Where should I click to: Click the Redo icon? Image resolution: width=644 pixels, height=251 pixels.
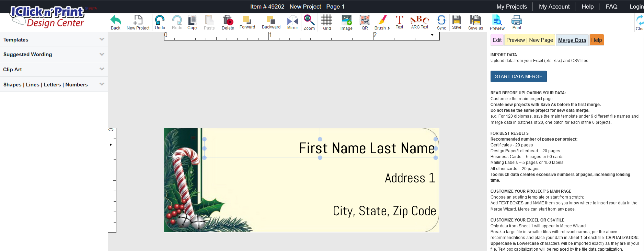(x=177, y=23)
